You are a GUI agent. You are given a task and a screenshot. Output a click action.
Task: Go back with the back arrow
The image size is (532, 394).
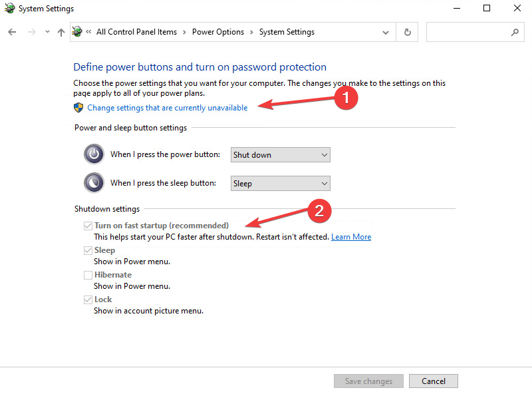pos(12,32)
